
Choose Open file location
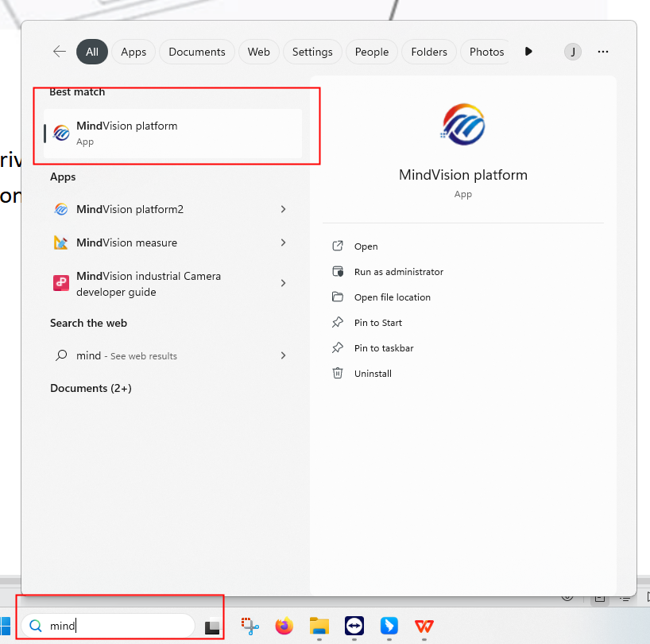click(x=393, y=297)
